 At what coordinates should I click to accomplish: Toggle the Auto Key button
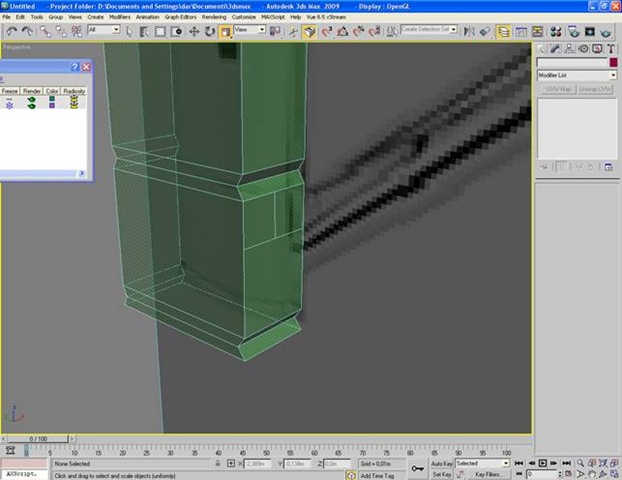point(442,464)
